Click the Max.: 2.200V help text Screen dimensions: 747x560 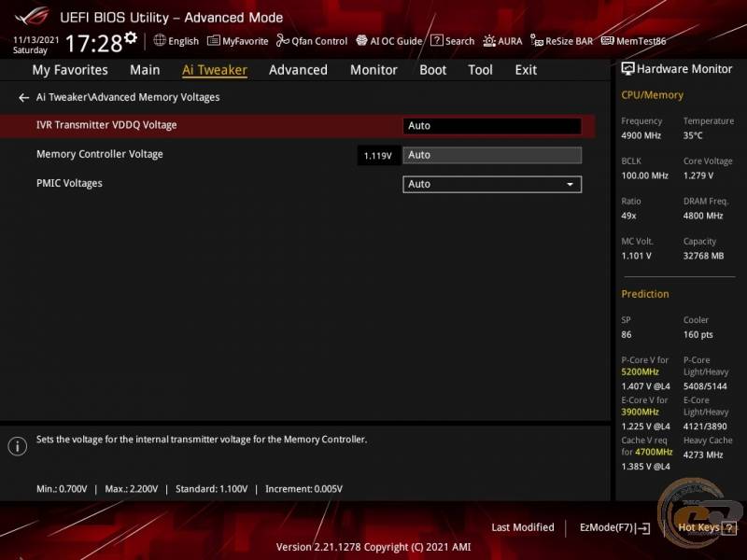132,489
